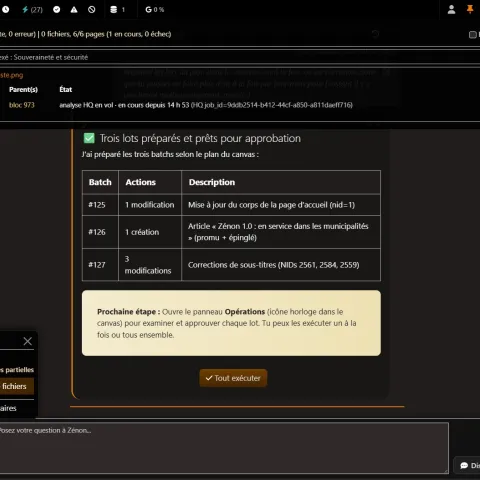Open the user profile icon

451,9
